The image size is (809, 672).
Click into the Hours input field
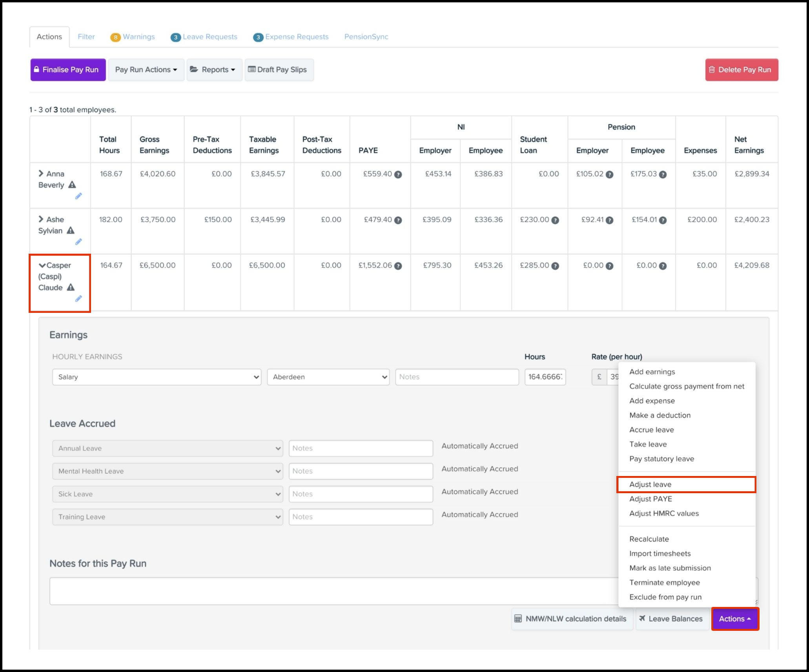point(545,377)
